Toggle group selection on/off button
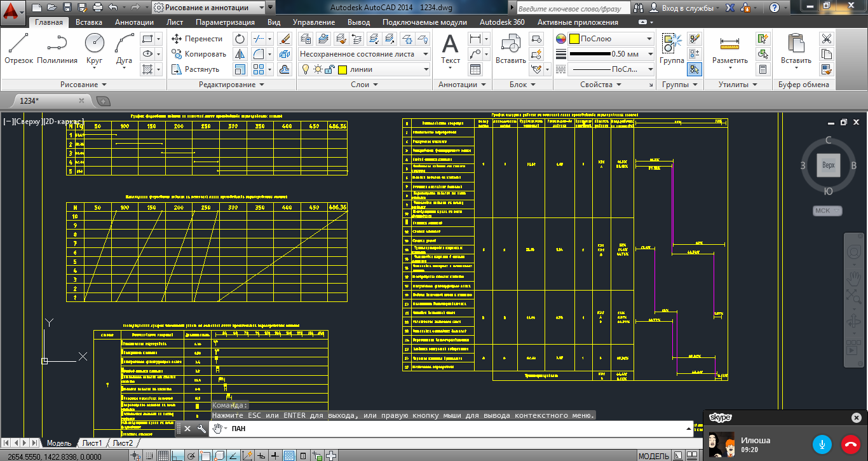This screenshot has width=868, height=461. 695,69
